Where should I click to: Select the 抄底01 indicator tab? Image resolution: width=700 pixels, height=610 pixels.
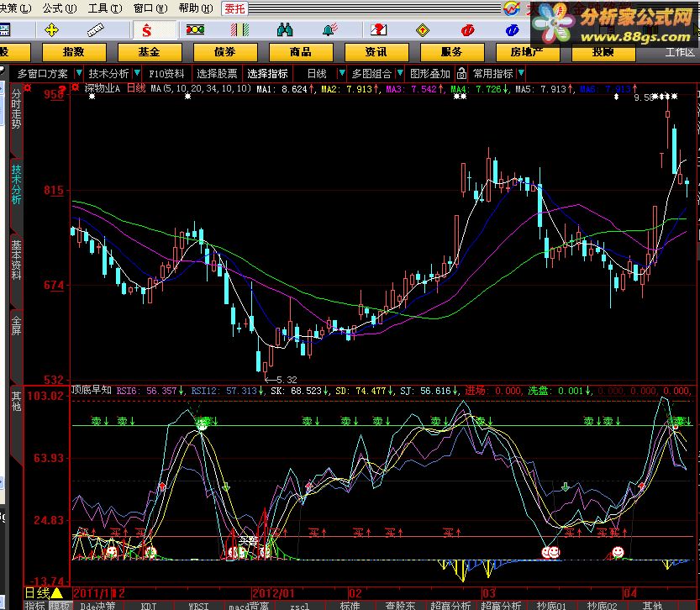click(551, 606)
